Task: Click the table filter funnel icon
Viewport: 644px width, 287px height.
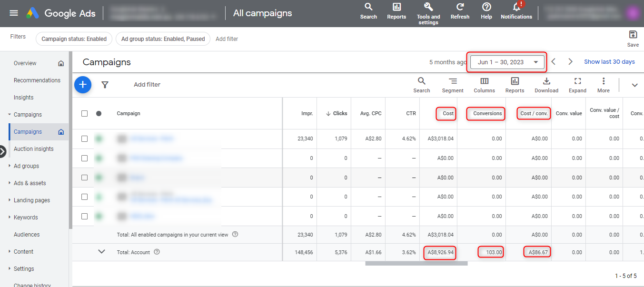Action: (x=105, y=85)
